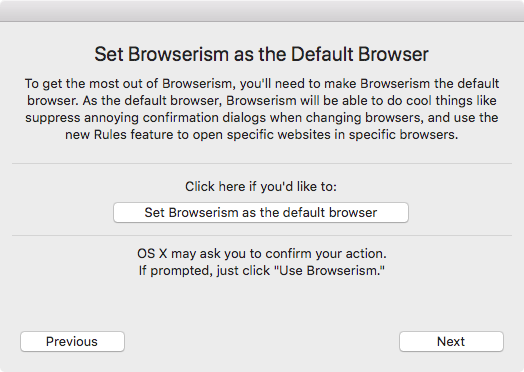
Task: Advance with the Next button
Action: click(451, 342)
